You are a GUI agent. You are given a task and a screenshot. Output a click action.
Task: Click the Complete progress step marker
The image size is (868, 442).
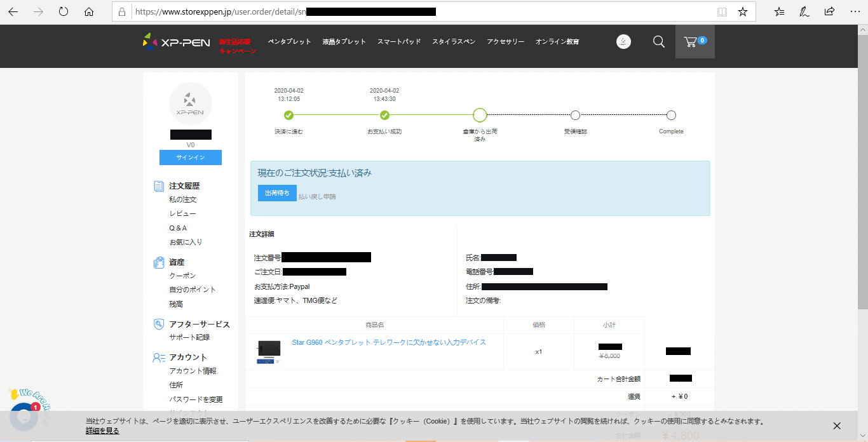click(x=671, y=115)
